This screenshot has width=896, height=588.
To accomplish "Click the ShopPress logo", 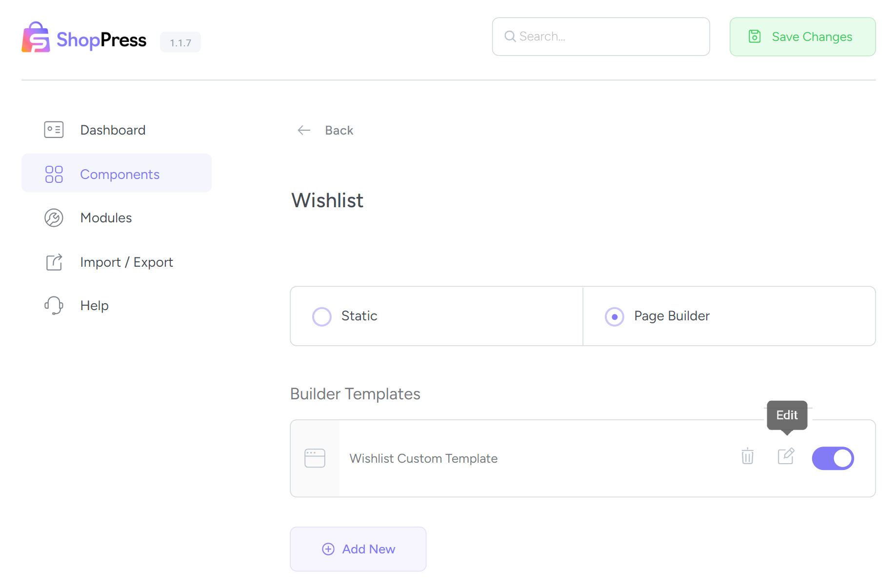I will tap(84, 38).
